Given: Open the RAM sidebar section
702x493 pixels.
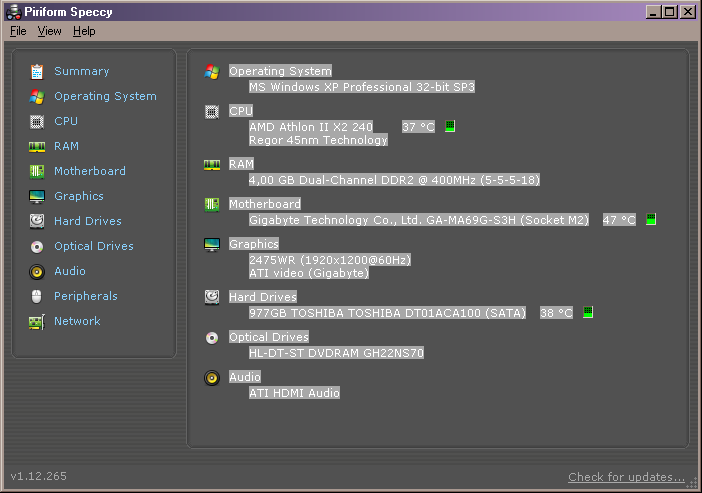Looking at the screenshot, I should (x=66, y=146).
